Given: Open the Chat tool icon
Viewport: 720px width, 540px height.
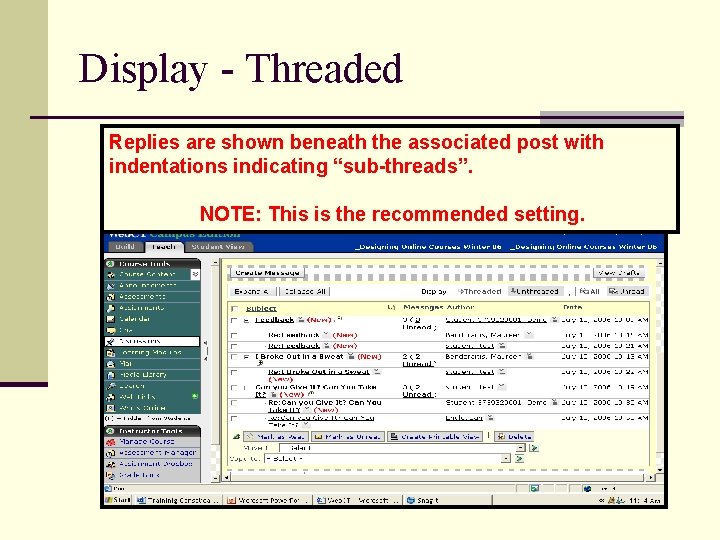Looking at the screenshot, I should (x=111, y=330).
